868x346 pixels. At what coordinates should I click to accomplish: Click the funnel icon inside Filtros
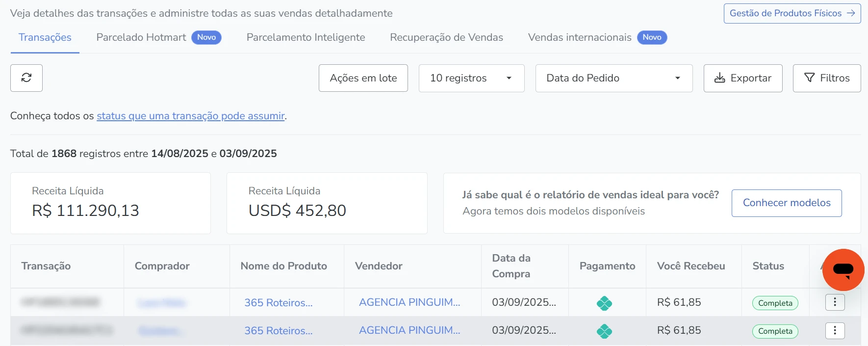pyautogui.click(x=809, y=78)
